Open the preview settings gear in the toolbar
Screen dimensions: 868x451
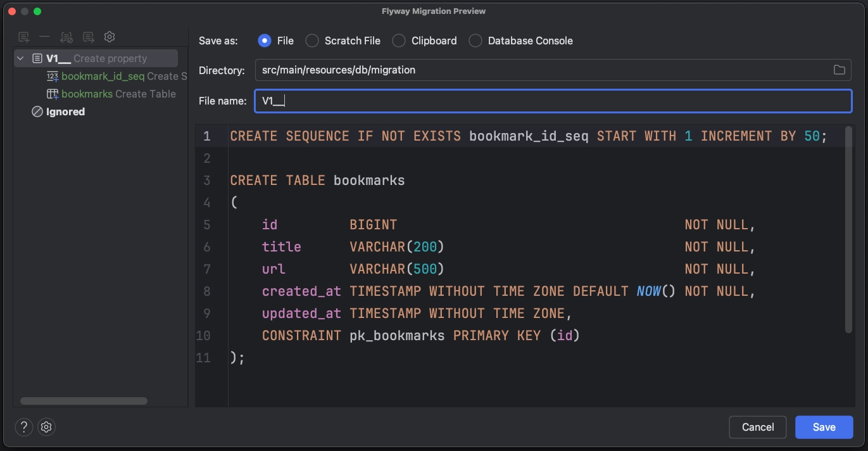pos(109,37)
